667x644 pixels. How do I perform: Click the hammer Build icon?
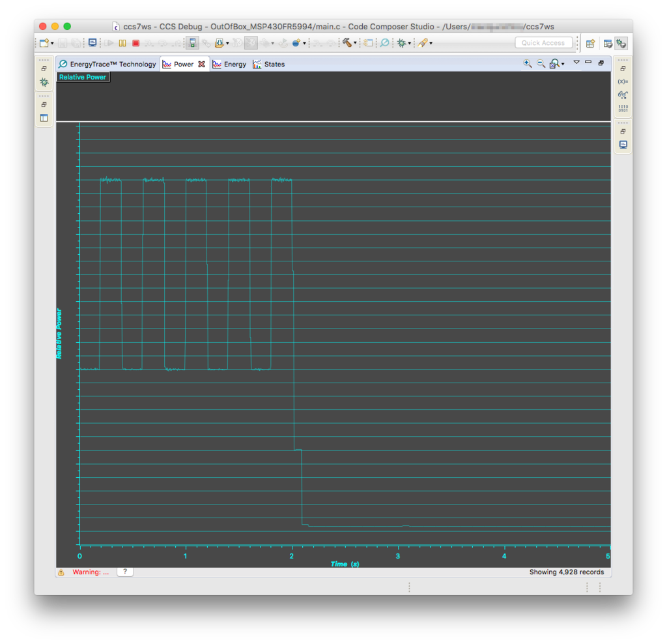click(x=347, y=42)
